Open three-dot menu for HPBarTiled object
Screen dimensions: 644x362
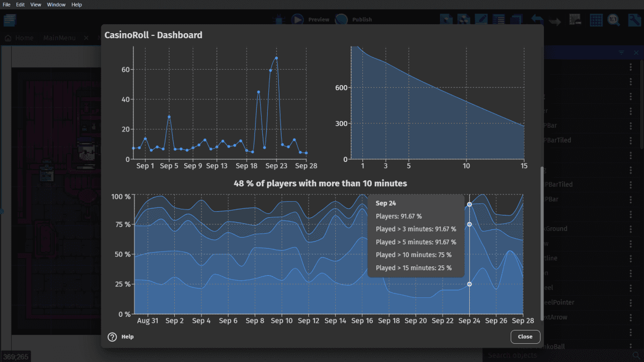631,140
